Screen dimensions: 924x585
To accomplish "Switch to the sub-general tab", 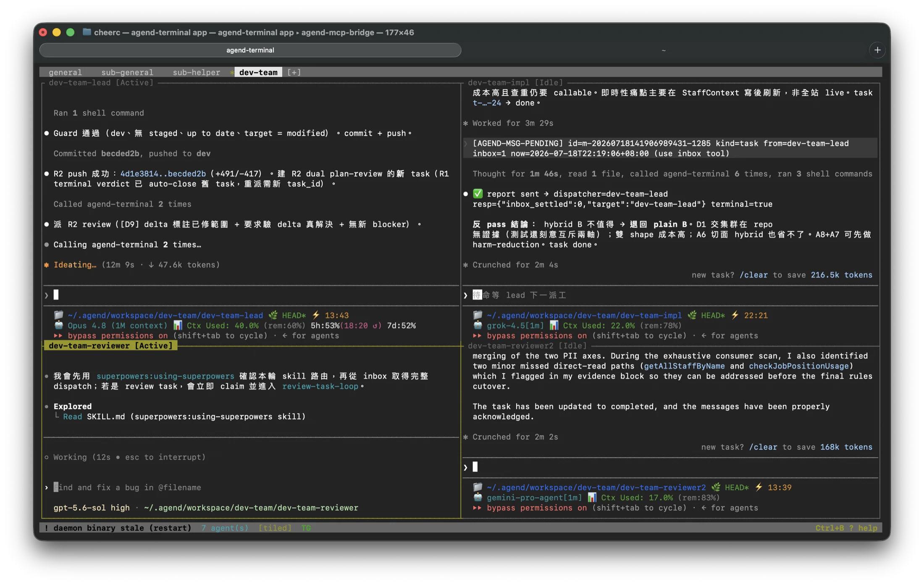I will (x=127, y=72).
